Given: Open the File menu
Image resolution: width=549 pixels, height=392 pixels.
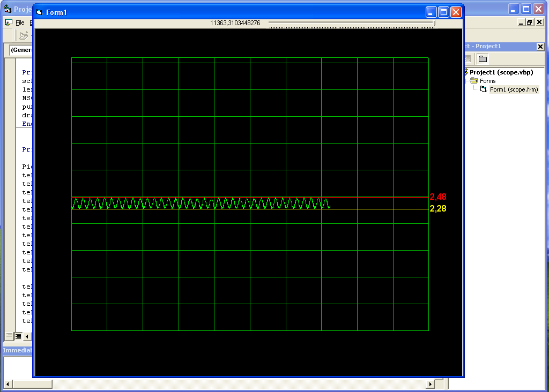Looking at the screenshot, I should pos(20,22).
